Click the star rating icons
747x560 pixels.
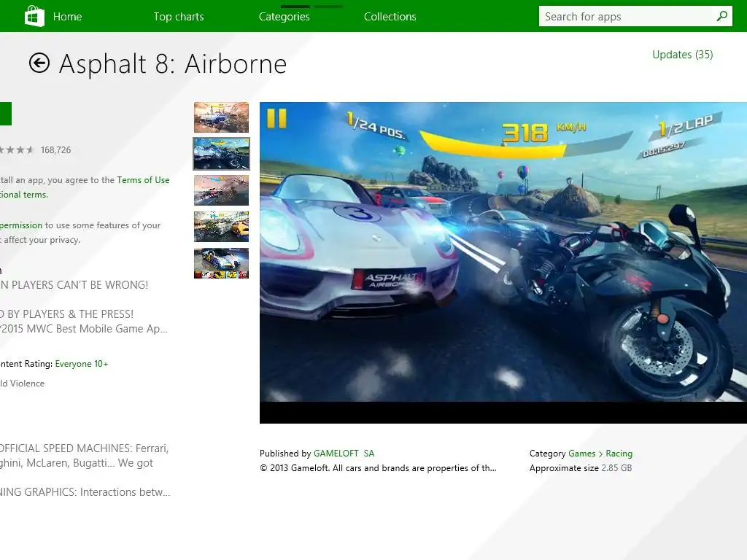(x=17, y=150)
